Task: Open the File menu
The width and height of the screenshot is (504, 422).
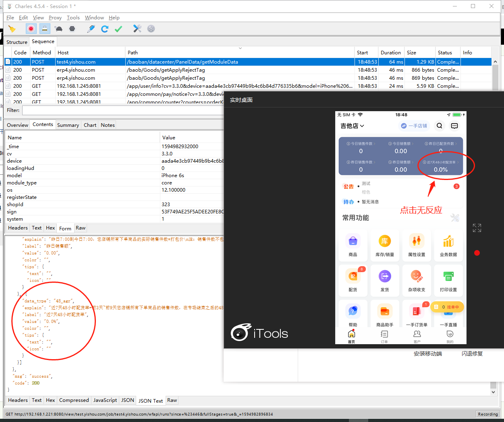Action: click(x=10, y=18)
